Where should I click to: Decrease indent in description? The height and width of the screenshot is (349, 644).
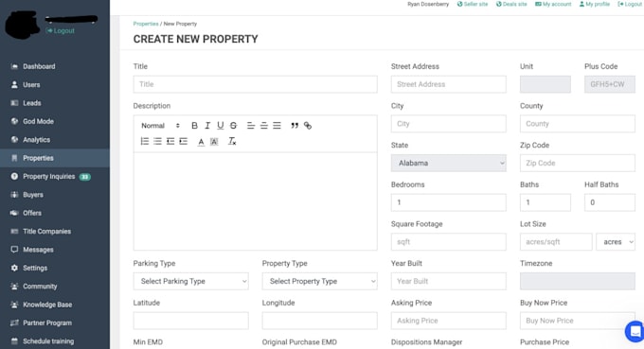point(170,142)
